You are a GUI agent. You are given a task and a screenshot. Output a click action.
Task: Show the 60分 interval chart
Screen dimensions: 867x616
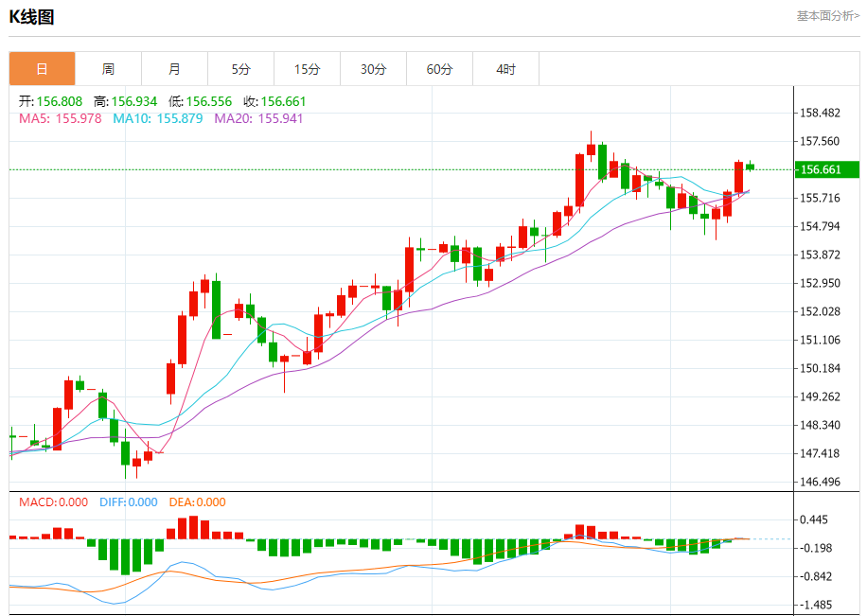(x=439, y=69)
